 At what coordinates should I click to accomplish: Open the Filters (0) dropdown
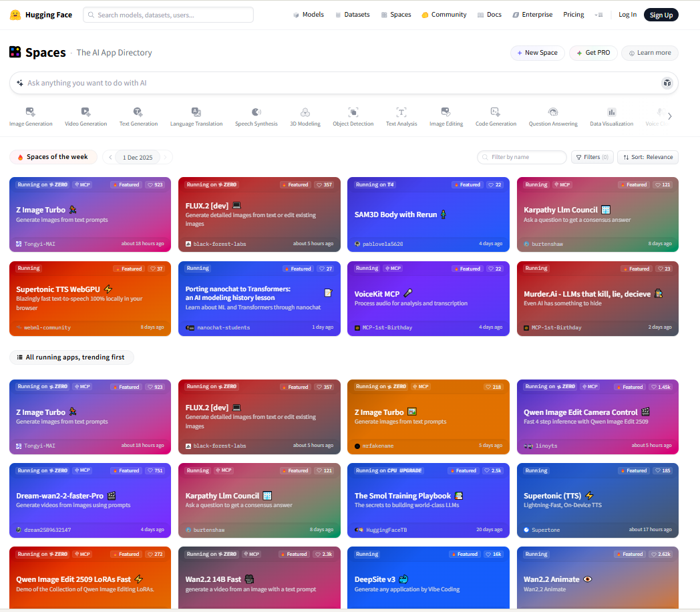[x=592, y=157]
